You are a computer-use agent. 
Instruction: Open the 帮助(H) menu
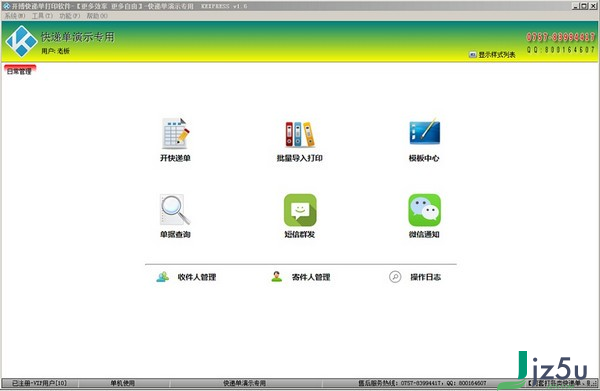pyautogui.click(x=97, y=16)
